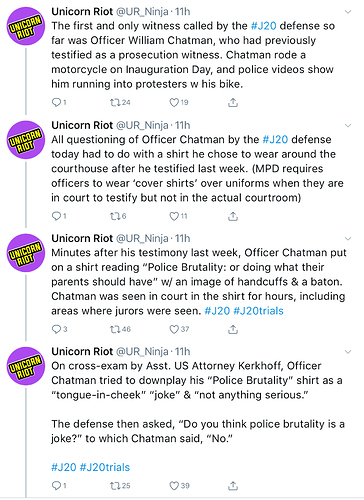The width and height of the screenshot is (364, 500).
Task: Open #J20trials hashtag in third tweet
Action: coord(258,311)
